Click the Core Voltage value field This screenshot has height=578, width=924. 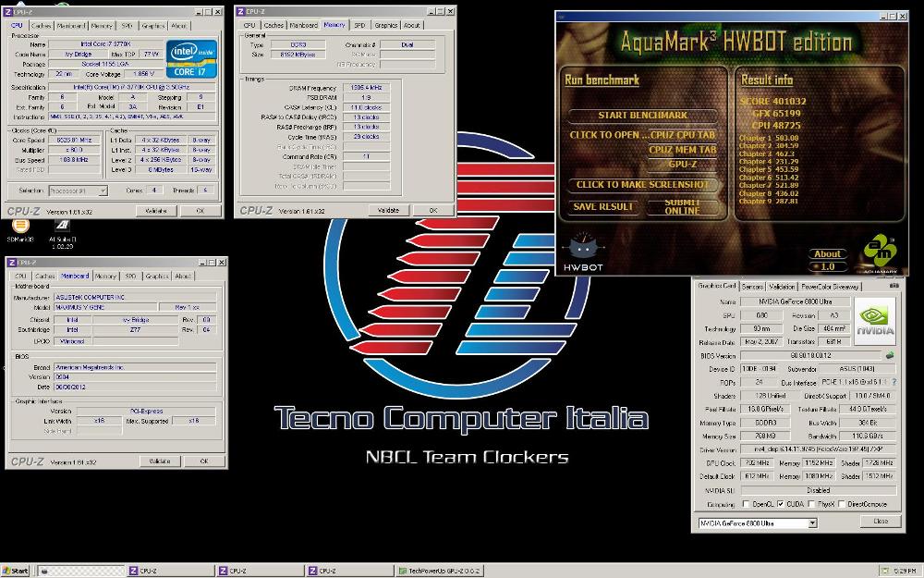143,74
